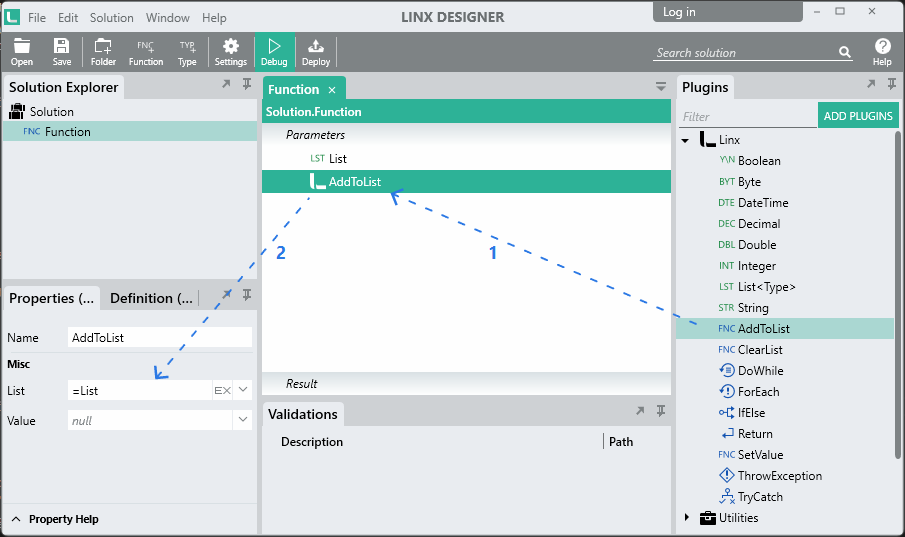The image size is (905, 537).
Task: Undock the Validations panel
Action: point(640,411)
